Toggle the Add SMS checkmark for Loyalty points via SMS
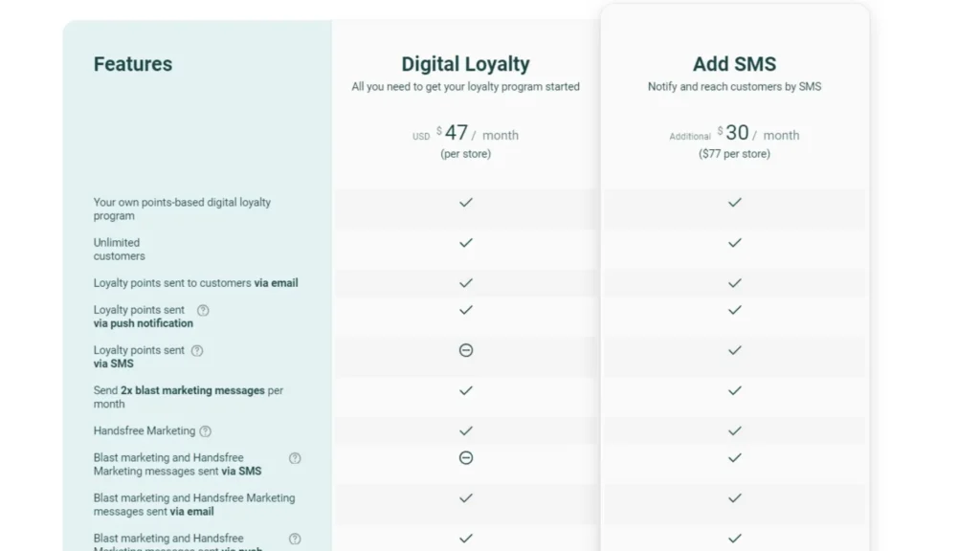 [734, 350]
